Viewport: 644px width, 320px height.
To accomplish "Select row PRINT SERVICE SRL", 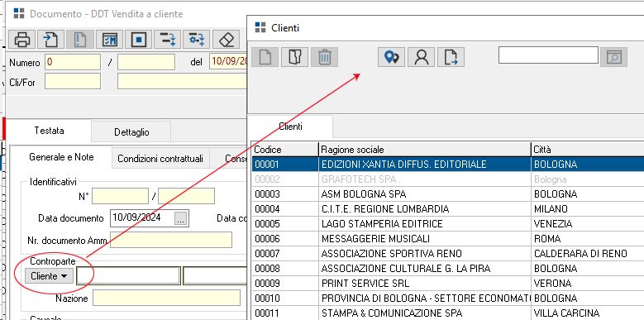I will [x=448, y=283].
